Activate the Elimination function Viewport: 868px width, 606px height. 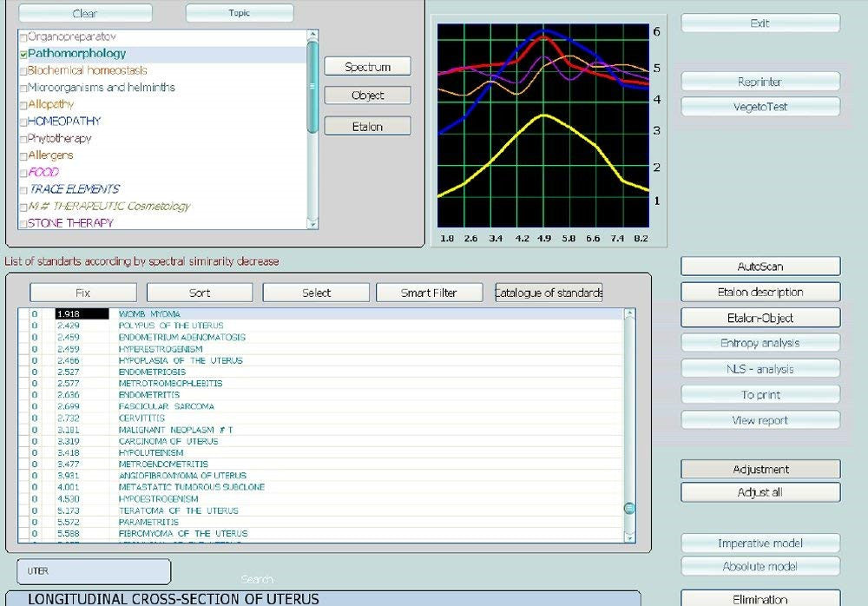[759, 598]
